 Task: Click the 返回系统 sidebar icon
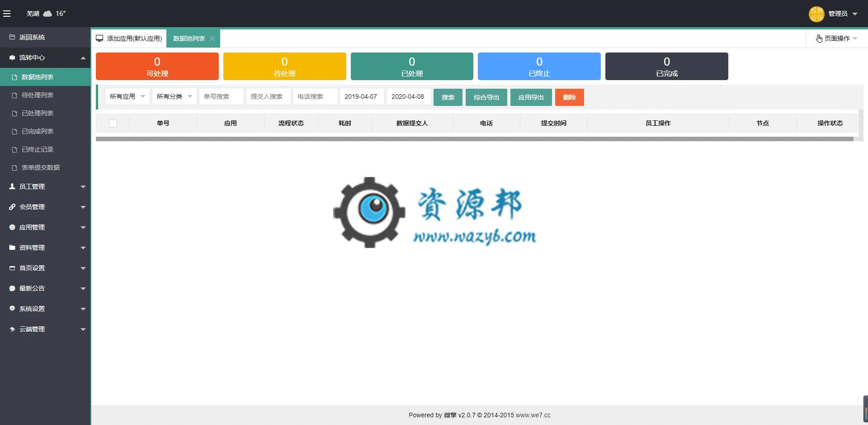point(12,37)
